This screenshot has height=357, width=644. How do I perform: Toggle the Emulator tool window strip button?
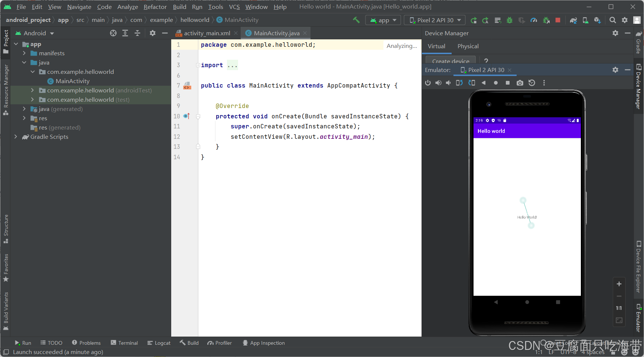click(638, 318)
